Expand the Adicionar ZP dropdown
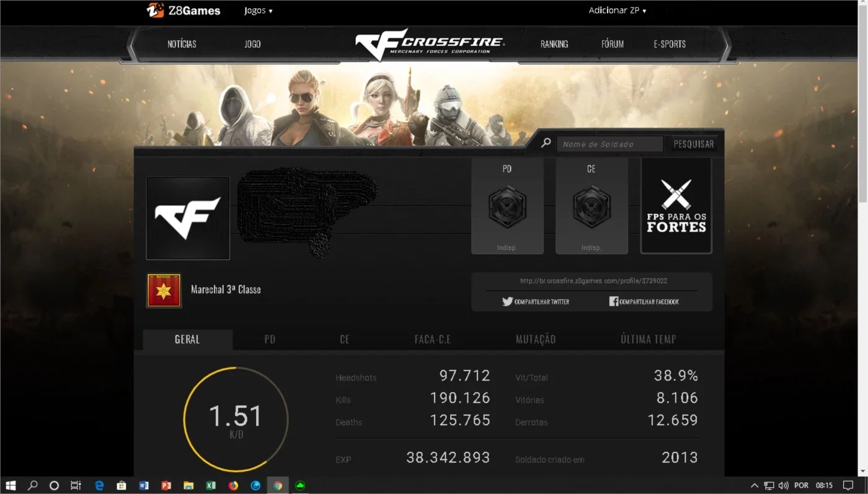Viewport: 868px width, 494px height. [617, 11]
